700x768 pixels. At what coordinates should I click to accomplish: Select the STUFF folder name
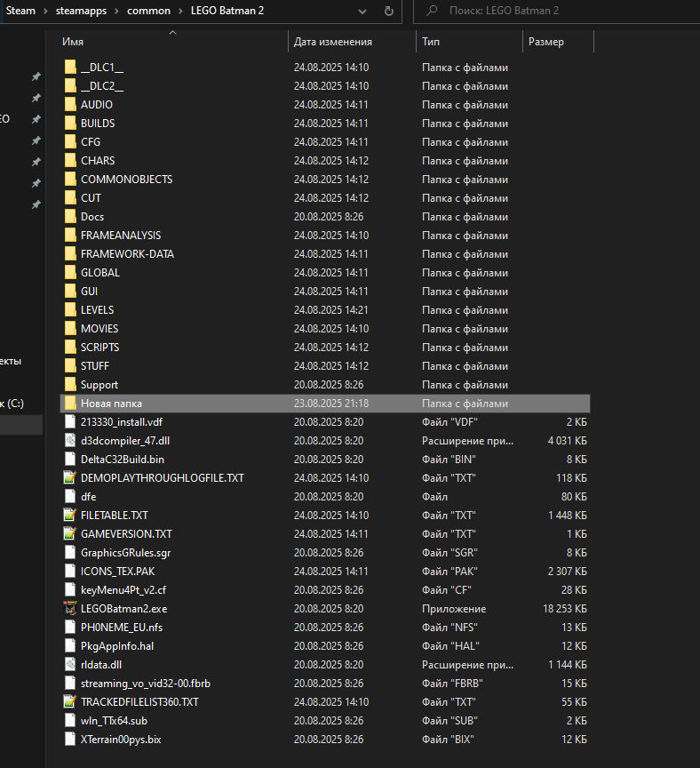pyautogui.click(x=95, y=366)
